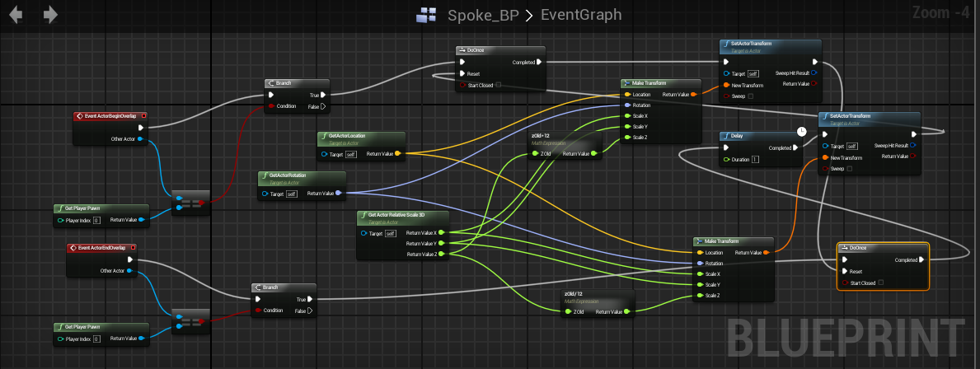Screen dimensions: 980x369
Task: Select the Get Actor Relative Scale 3D node title
Action: coord(396,215)
